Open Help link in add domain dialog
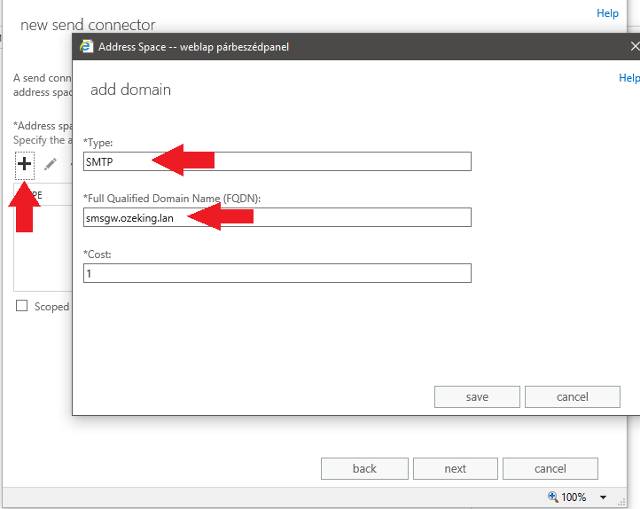 (x=629, y=78)
